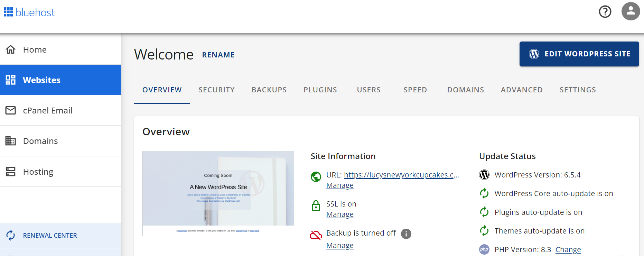Click the globe icon beside site URL
644x256 pixels.
point(316,177)
